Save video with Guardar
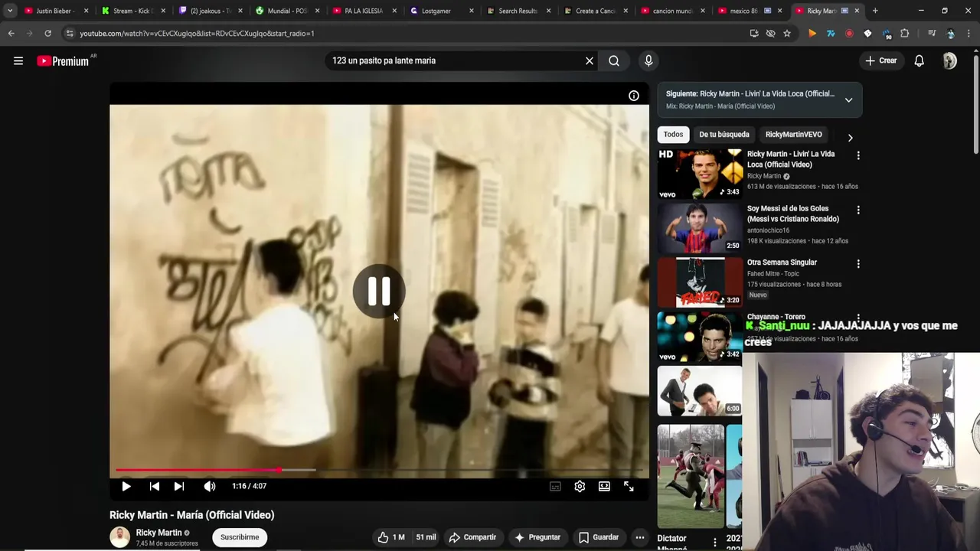This screenshot has height=551, width=980. point(598,537)
